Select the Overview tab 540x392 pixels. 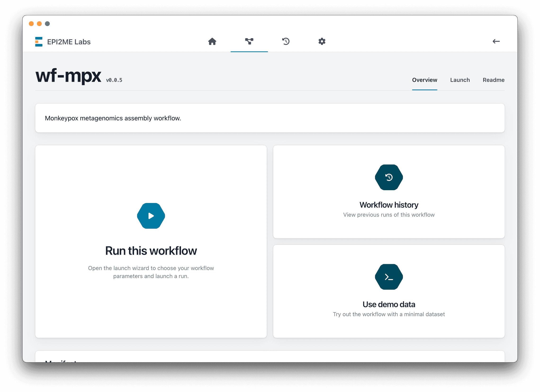pos(424,80)
